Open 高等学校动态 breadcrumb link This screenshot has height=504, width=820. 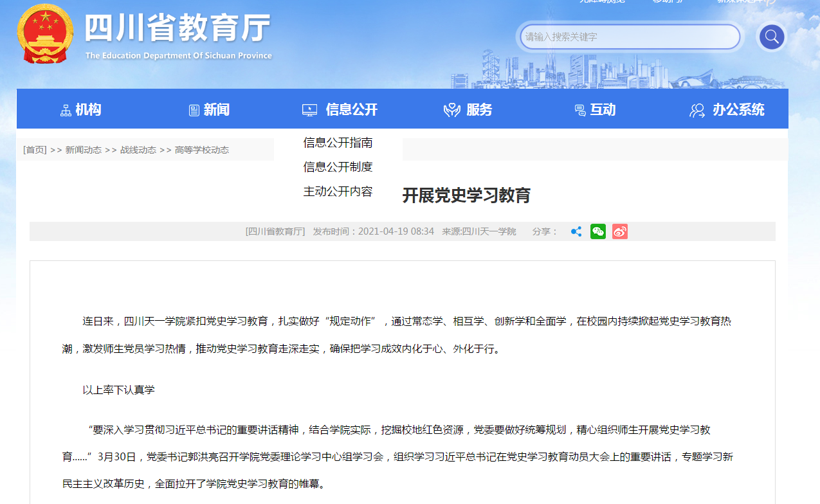[x=202, y=150]
